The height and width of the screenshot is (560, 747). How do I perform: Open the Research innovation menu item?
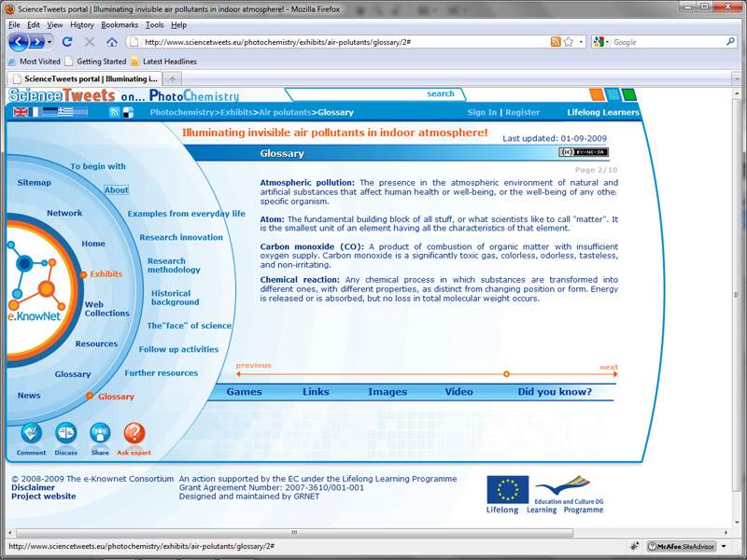181,237
